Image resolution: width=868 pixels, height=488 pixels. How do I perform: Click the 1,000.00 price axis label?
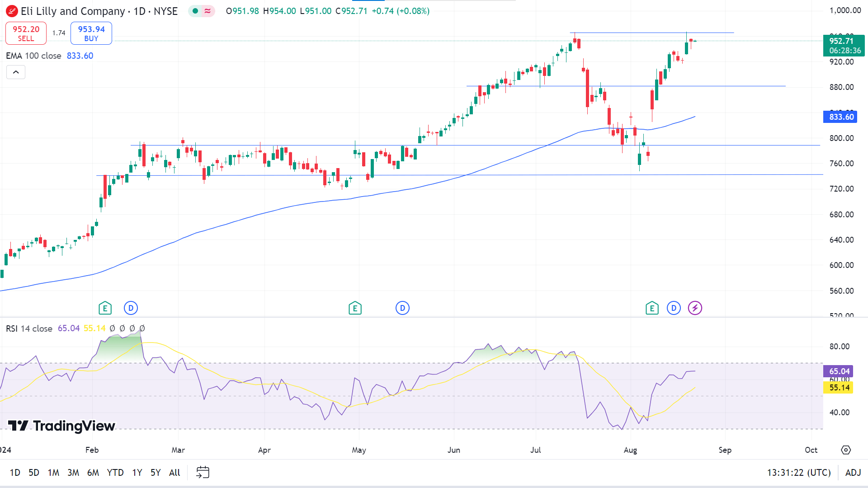(845, 10)
